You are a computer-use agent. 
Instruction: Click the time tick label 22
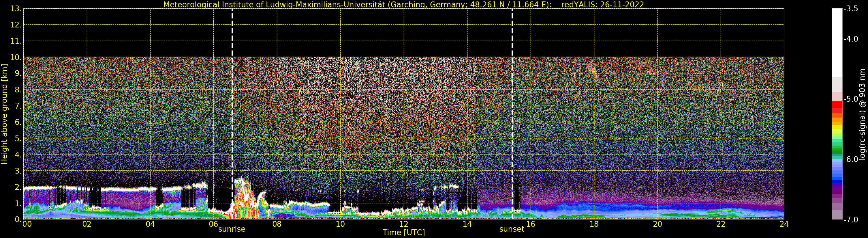point(720,224)
